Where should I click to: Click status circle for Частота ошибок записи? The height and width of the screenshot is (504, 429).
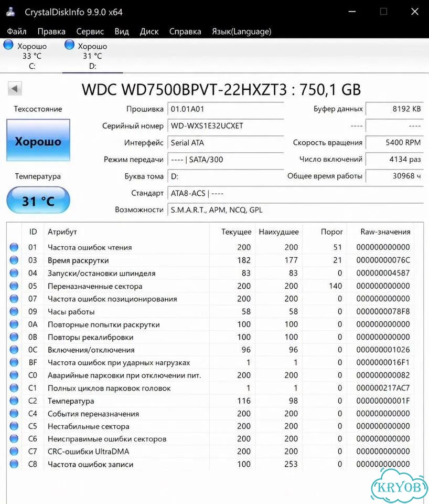click(x=14, y=464)
